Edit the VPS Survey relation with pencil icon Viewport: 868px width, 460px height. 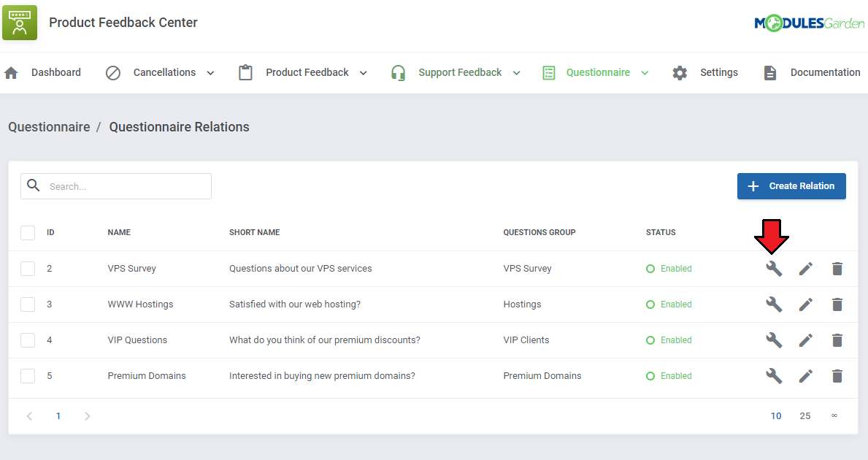[x=806, y=269]
